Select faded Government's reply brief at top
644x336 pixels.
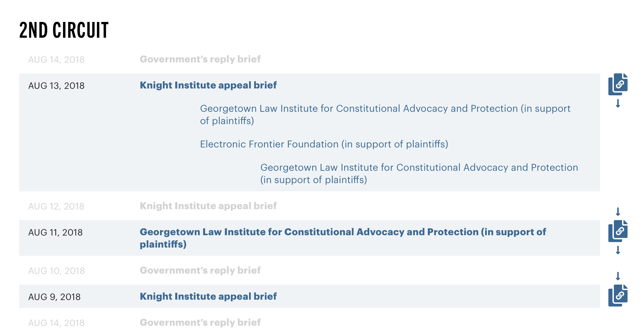(x=200, y=59)
